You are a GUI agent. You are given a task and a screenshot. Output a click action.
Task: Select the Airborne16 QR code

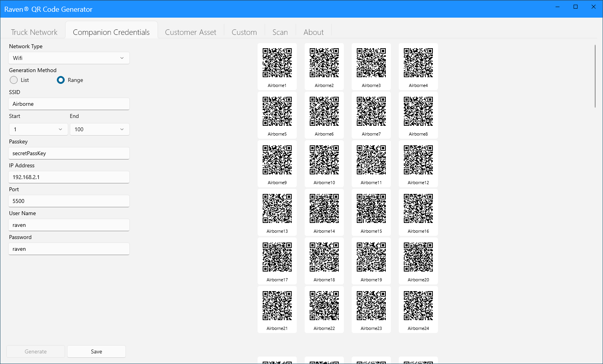(418, 212)
